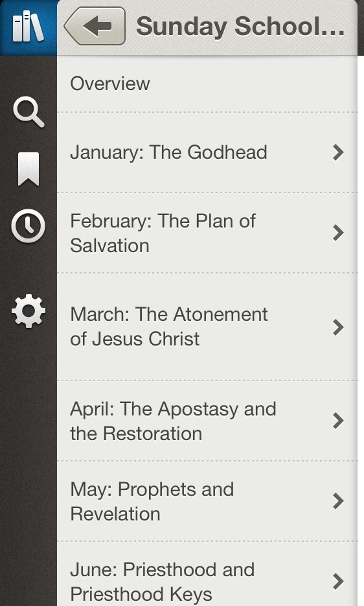364x606 pixels.
Task: Expand the April row chevron
Action: tap(338, 421)
